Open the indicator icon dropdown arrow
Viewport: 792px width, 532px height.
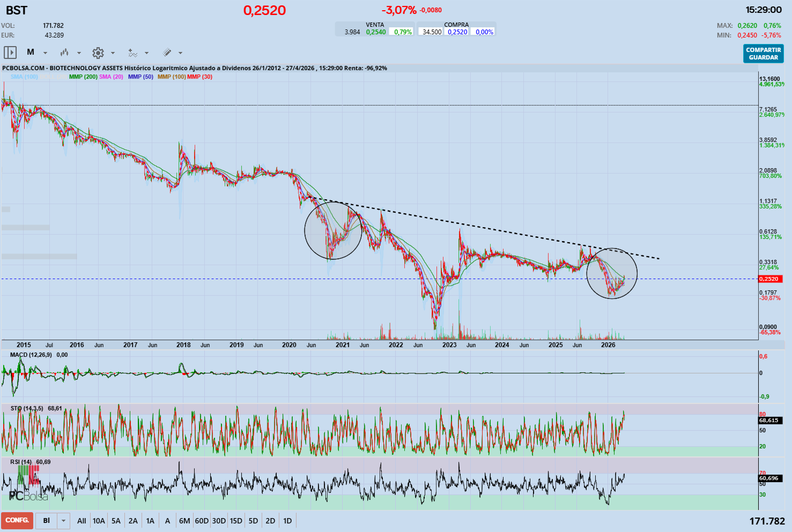[x=146, y=53]
